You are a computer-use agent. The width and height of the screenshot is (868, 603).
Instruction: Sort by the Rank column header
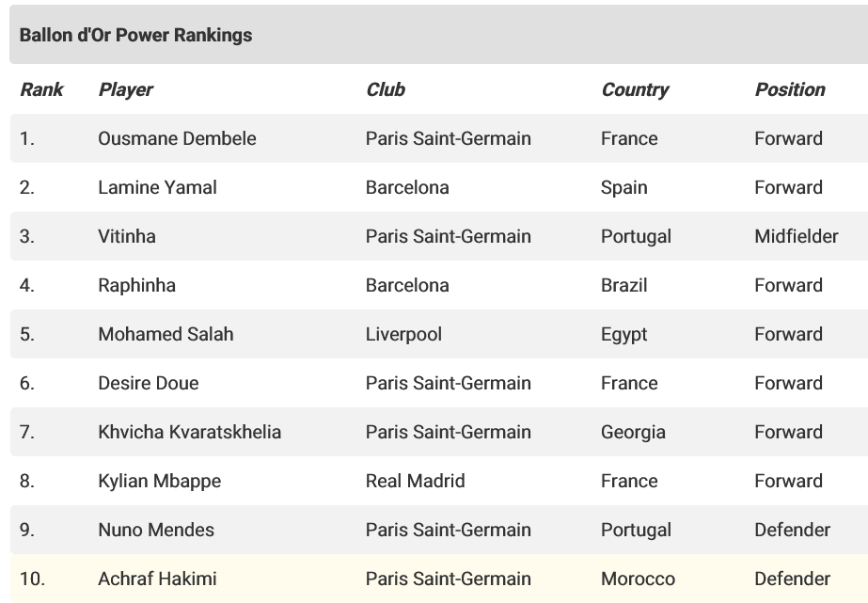click(x=41, y=89)
